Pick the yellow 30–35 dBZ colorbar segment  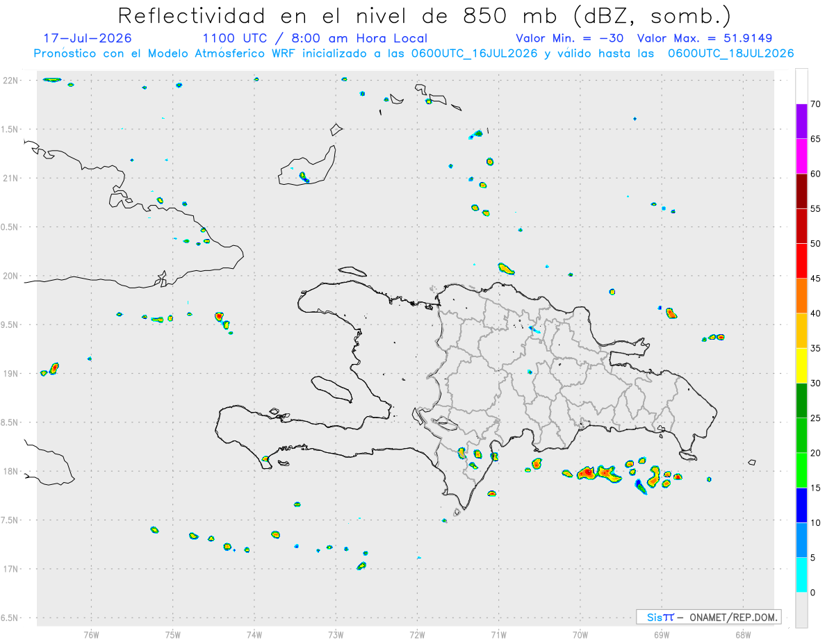(801, 365)
